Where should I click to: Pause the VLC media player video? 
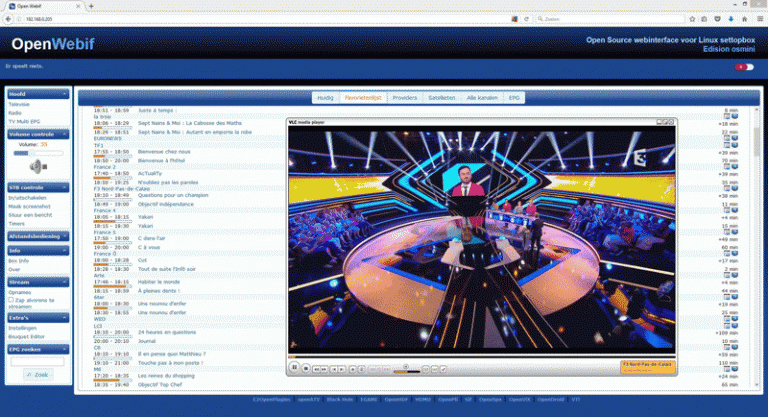pyautogui.click(x=294, y=368)
